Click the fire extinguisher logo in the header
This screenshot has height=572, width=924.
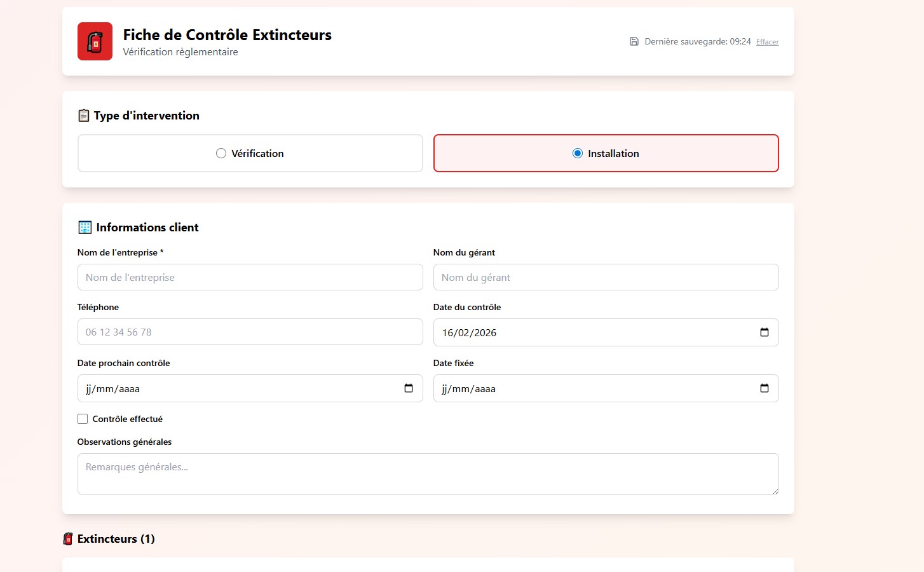(94, 41)
